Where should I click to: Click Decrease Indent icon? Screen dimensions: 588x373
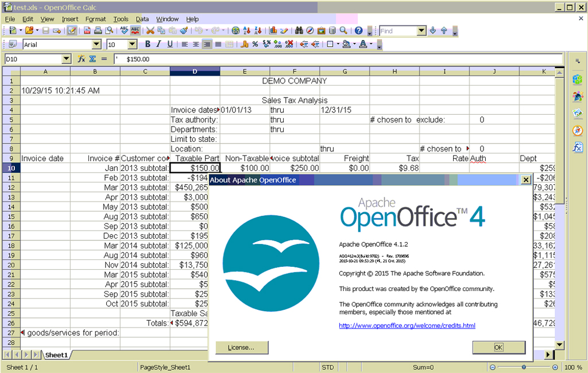point(304,44)
